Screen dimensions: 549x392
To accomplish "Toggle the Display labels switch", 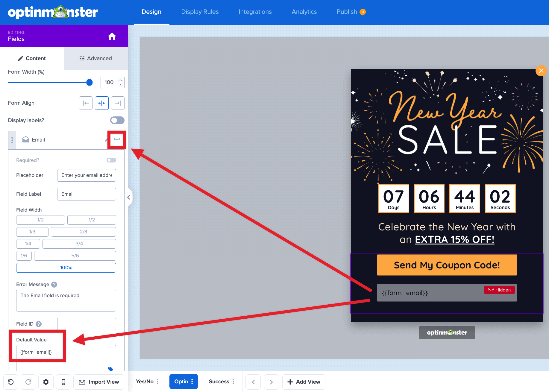I will point(117,120).
